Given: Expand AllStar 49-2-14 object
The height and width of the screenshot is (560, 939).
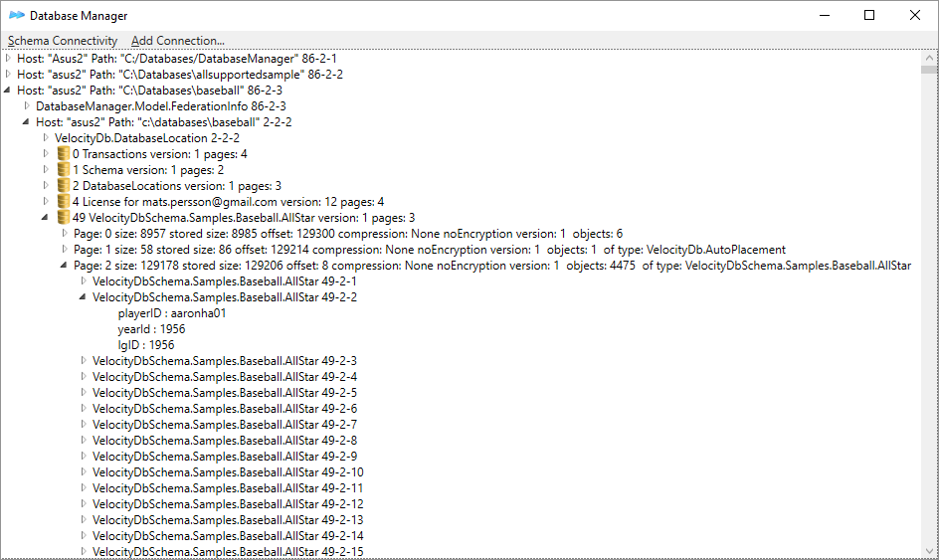Looking at the screenshot, I should (84, 535).
